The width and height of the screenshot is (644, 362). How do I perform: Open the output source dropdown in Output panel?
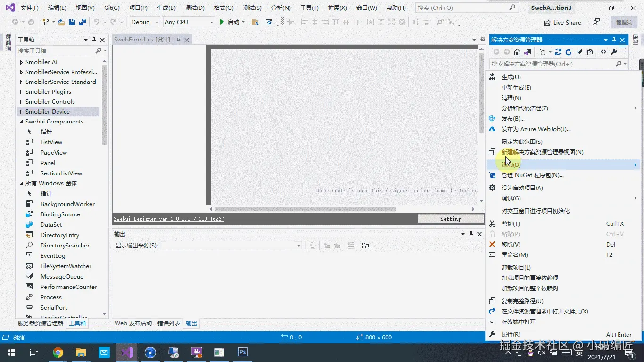pyautogui.click(x=231, y=246)
